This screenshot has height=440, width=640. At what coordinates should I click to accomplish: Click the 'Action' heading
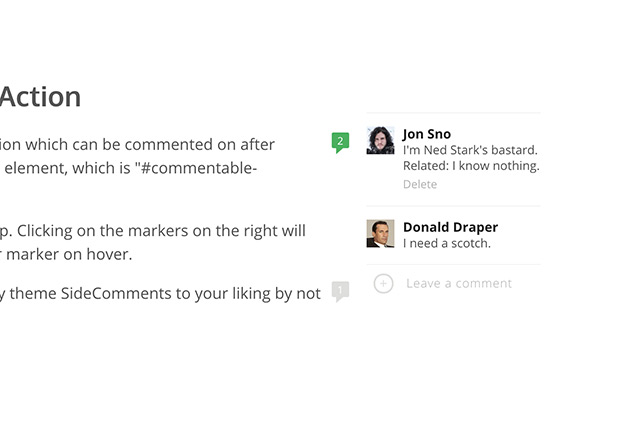(x=40, y=97)
